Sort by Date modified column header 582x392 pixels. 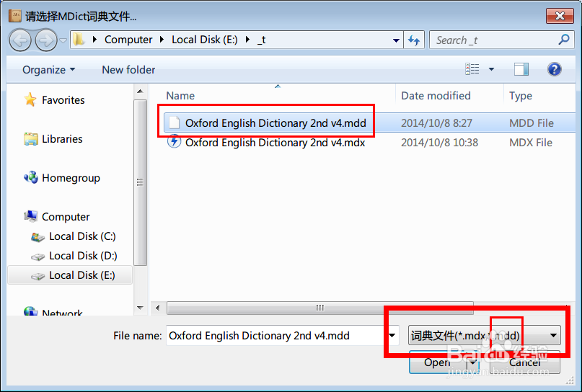pyautogui.click(x=436, y=96)
